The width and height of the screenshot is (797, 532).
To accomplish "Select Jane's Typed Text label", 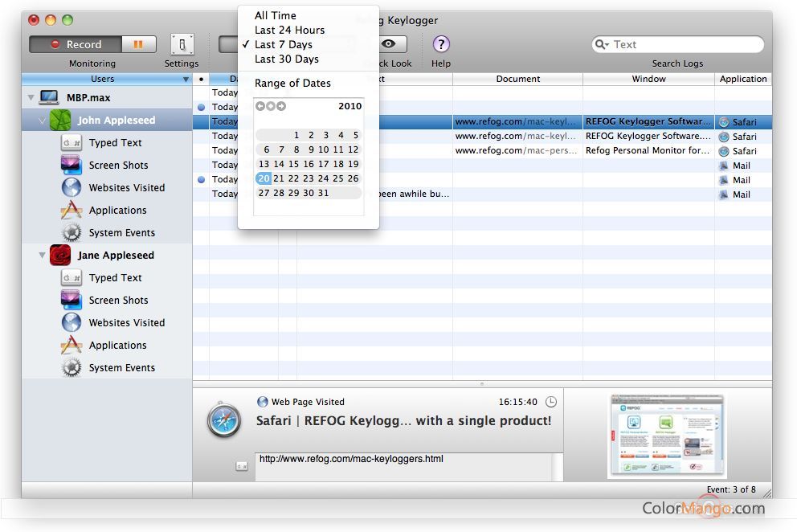I will coord(116,278).
